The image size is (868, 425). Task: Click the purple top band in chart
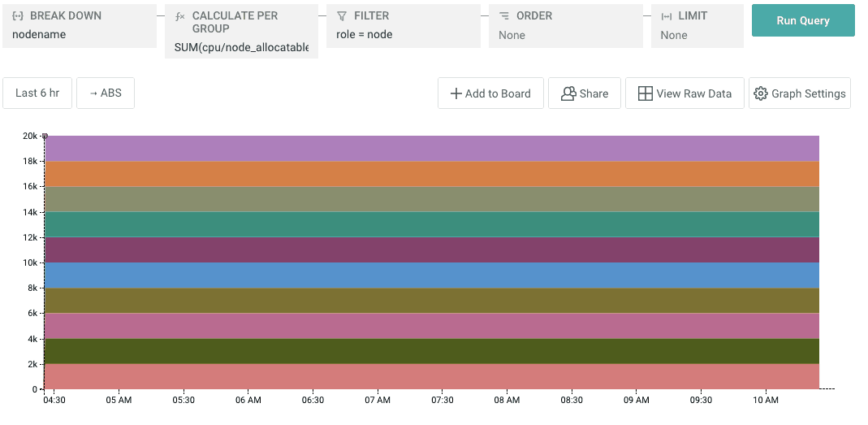[x=430, y=148]
